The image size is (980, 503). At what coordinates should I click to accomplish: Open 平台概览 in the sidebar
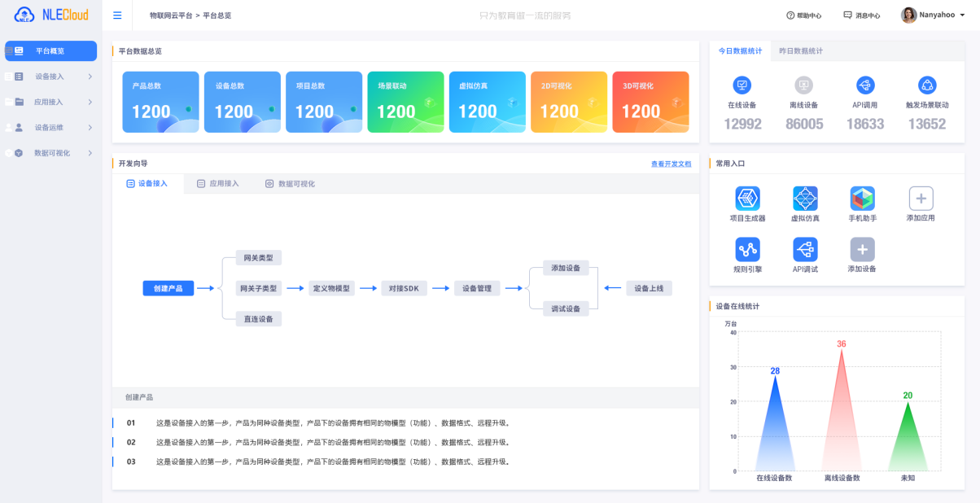pyautogui.click(x=50, y=50)
